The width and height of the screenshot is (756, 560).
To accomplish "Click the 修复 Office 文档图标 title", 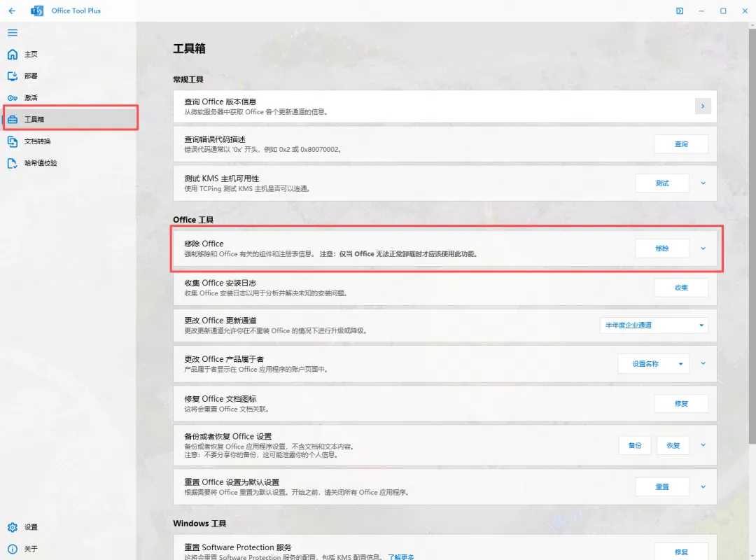I will (220, 399).
